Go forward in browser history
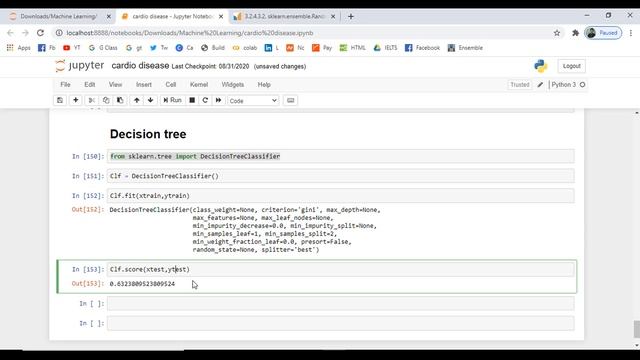 25,33
